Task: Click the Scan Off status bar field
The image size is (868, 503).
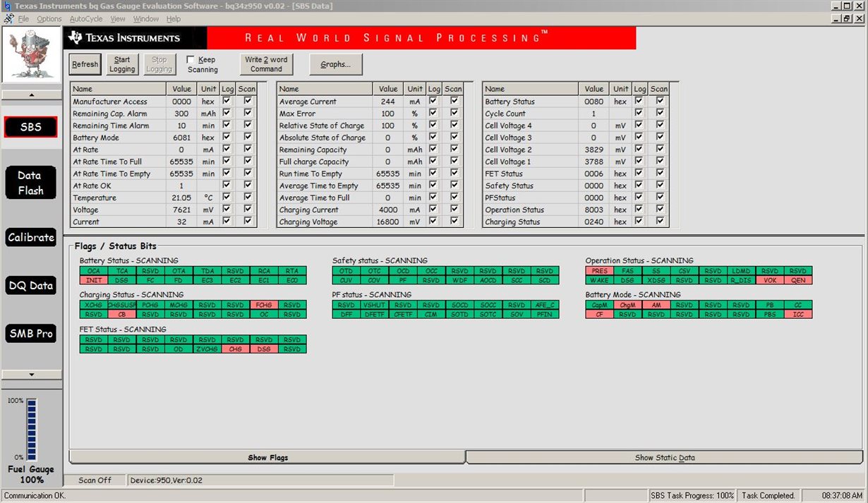Action: pyautogui.click(x=95, y=480)
